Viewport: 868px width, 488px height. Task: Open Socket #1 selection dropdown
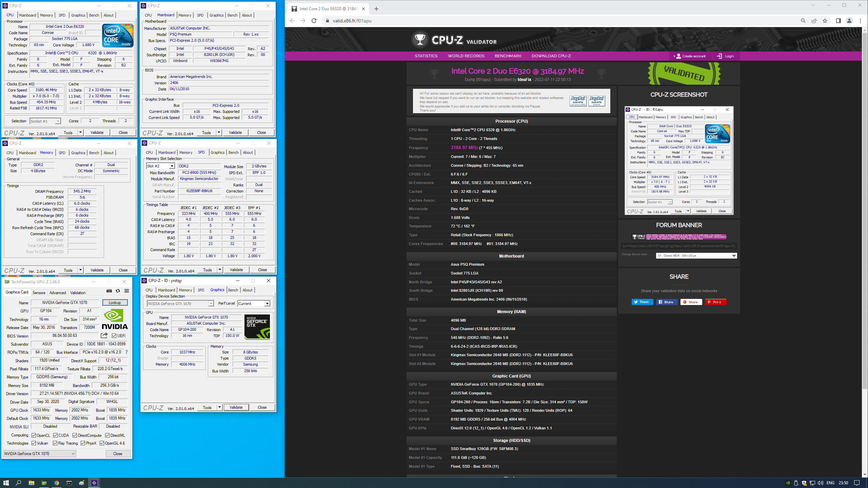[x=45, y=121]
